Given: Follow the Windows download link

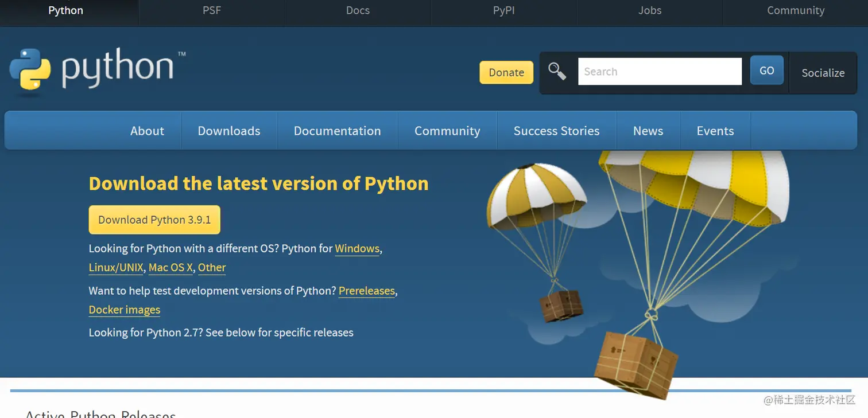Looking at the screenshot, I should point(357,248).
